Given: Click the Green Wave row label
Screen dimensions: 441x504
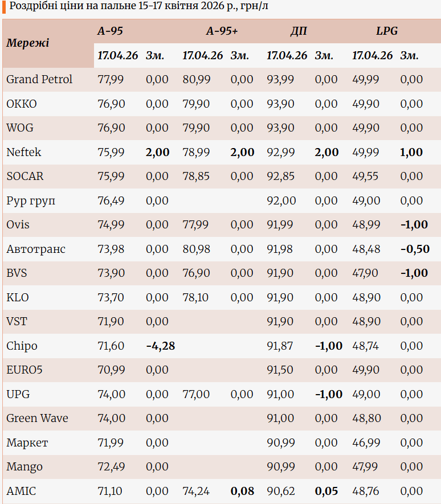Looking at the screenshot, I should point(37,419).
